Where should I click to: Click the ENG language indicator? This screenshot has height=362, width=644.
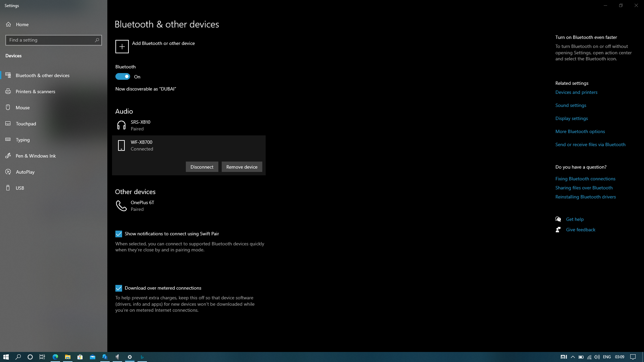point(607,357)
